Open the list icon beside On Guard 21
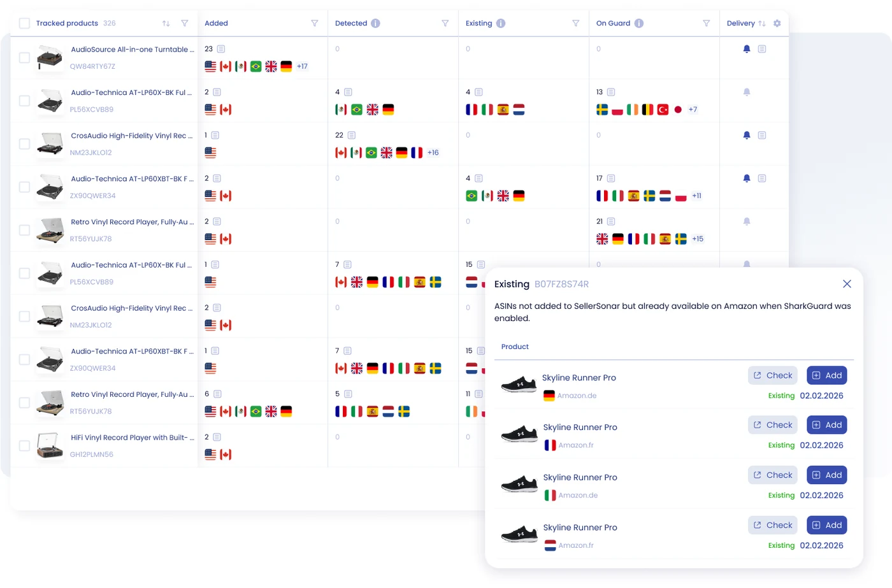Viewport: 892px width, 588px height. tap(611, 222)
